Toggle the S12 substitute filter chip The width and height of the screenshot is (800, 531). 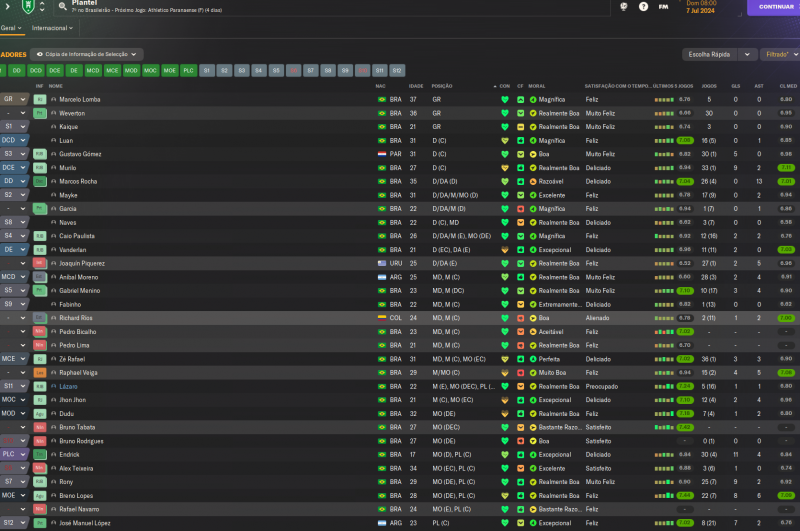(397, 71)
